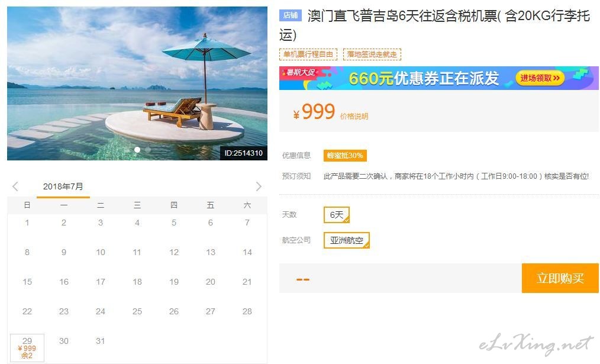The image size is (600, 364).
Task: Select the 亚洲航空 airline option
Action: pos(347,240)
